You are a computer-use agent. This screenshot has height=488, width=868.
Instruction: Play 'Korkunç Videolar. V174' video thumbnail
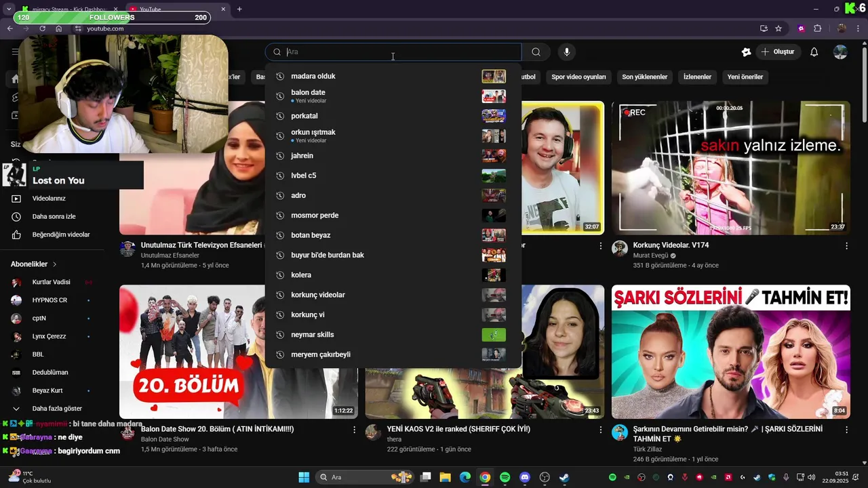pyautogui.click(x=730, y=168)
